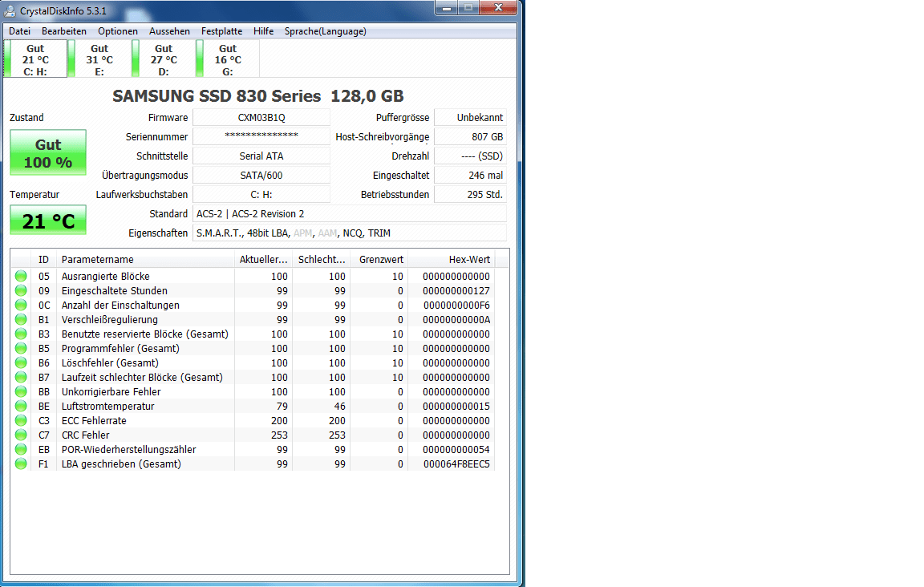The image size is (924, 587).
Task: Click status circle for Benutzte reservierte Blöcke
Action: (x=21, y=334)
